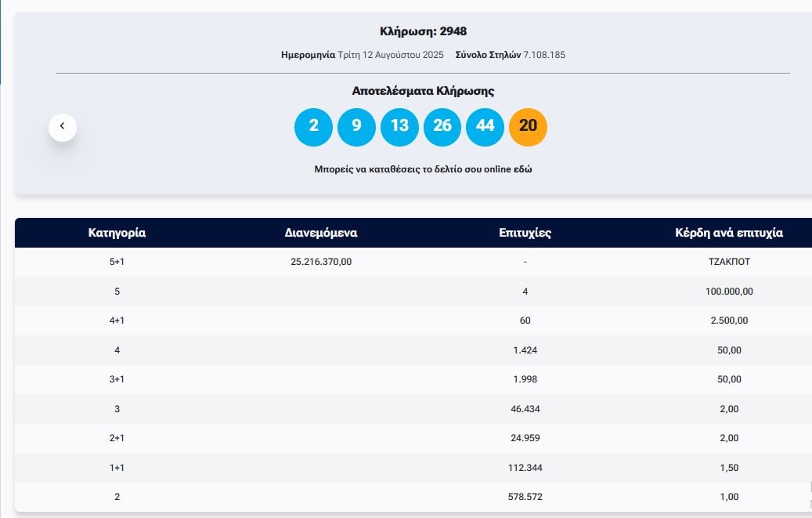Viewport: 812px width, 518px height.
Task: Select winning number ball 13
Action: click(399, 127)
